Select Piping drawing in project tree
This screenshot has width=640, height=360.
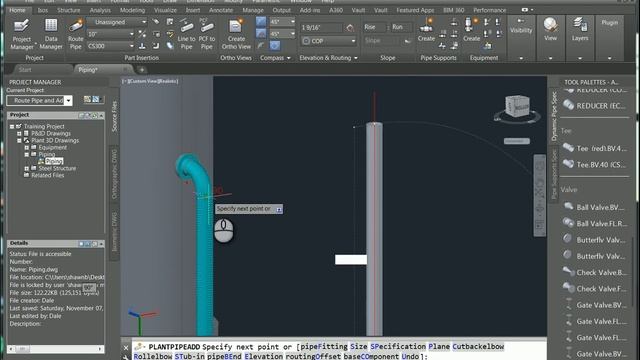coord(54,161)
